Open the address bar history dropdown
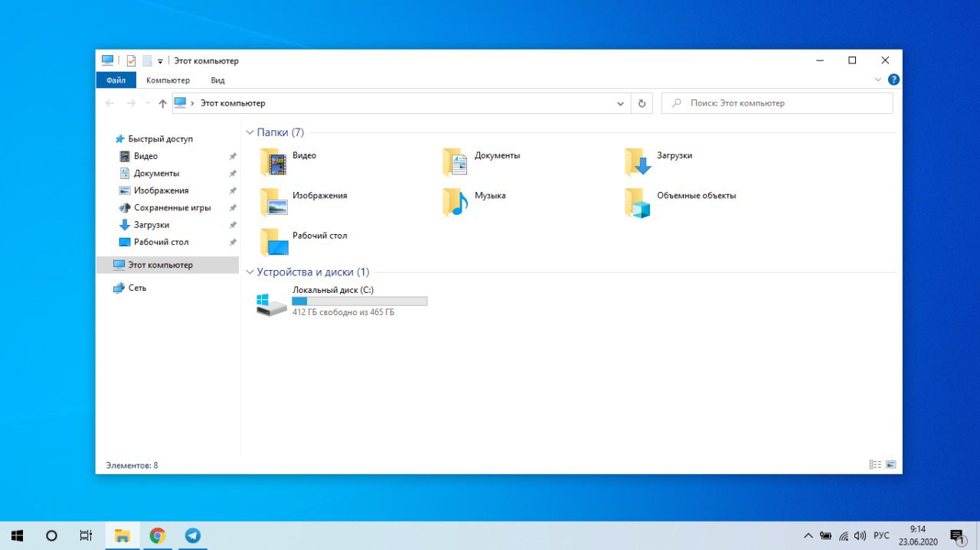Image resolution: width=980 pixels, height=550 pixels. pyautogui.click(x=621, y=103)
